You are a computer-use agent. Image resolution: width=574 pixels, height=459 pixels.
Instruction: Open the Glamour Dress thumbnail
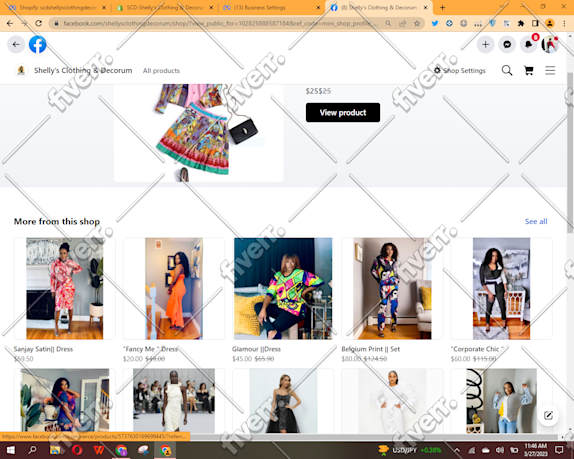283,288
